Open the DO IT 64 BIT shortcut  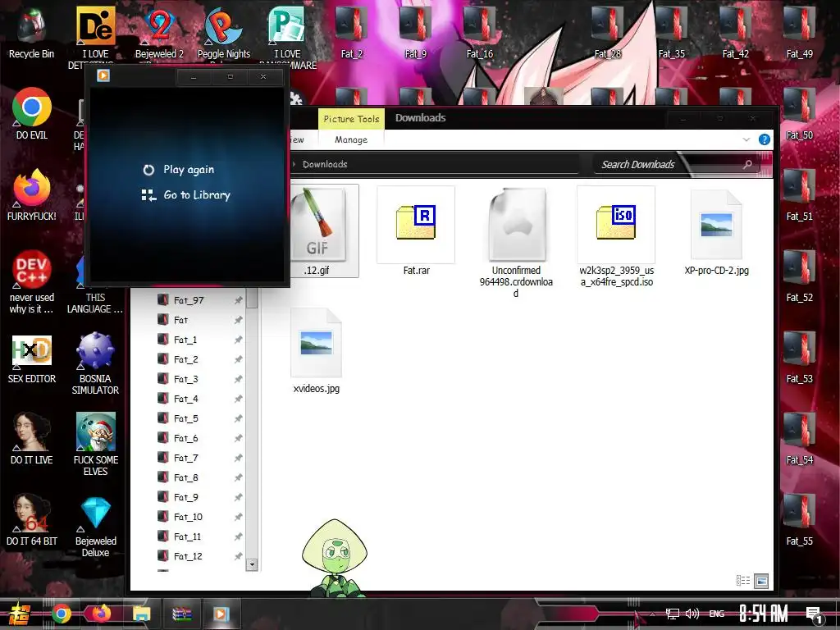coord(32,519)
